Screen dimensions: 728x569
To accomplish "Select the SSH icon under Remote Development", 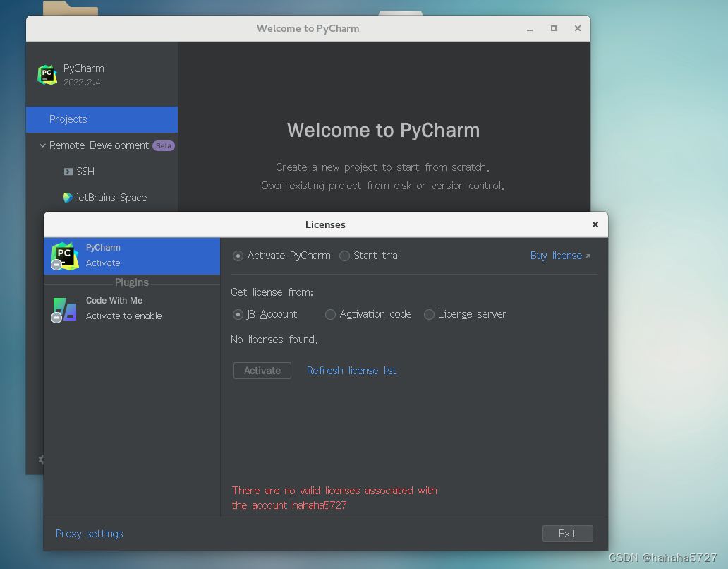I will coord(67,171).
